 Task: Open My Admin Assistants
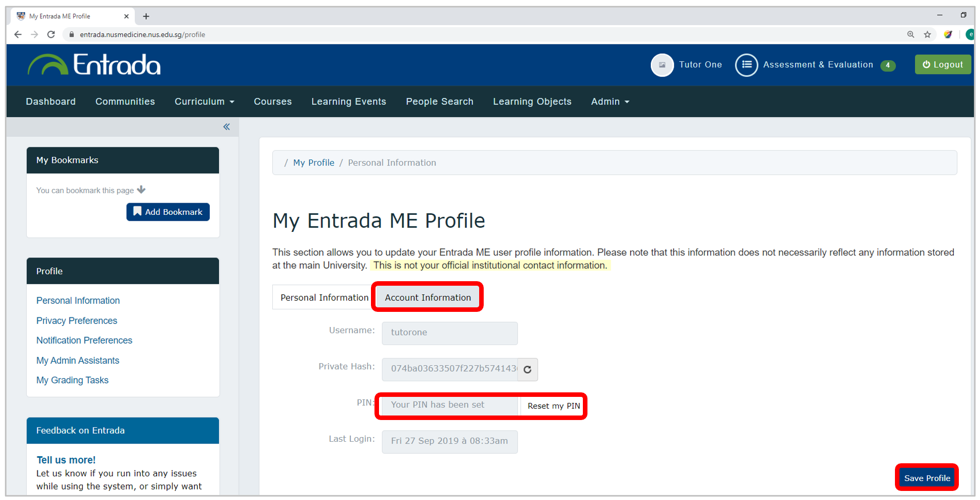coord(78,361)
